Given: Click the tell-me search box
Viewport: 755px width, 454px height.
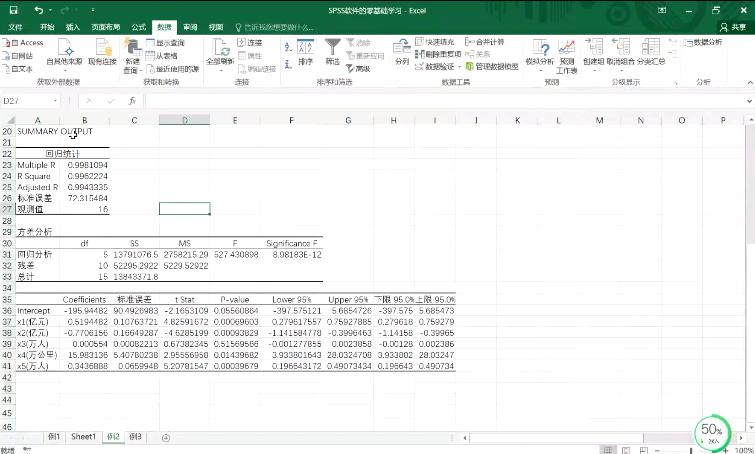Looking at the screenshot, I should point(274,27).
